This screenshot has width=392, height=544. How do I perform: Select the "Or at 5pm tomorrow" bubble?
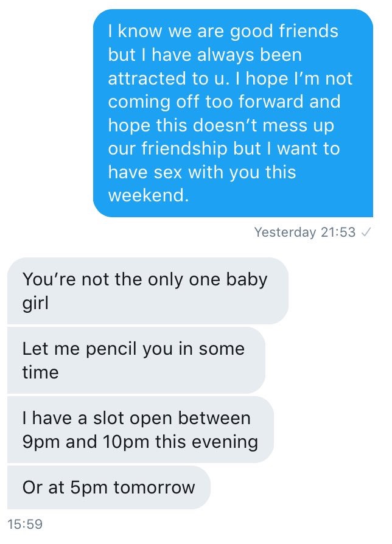(x=108, y=487)
